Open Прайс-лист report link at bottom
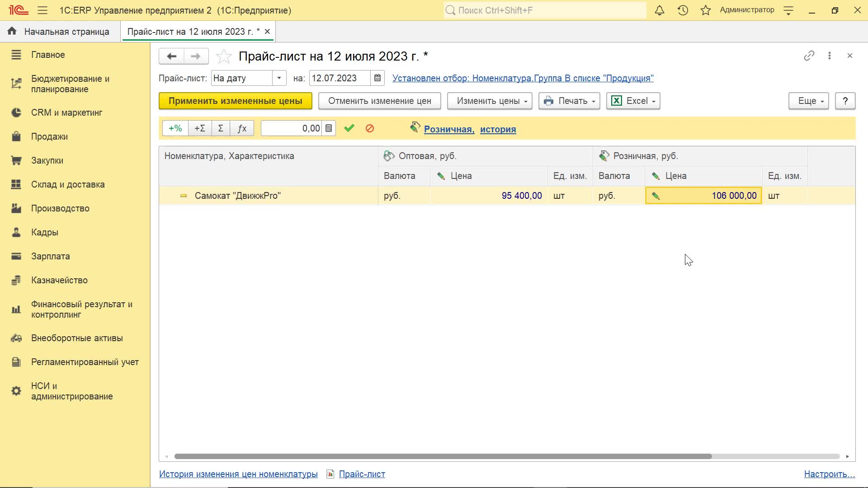The height and width of the screenshot is (488, 868). click(x=362, y=474)
